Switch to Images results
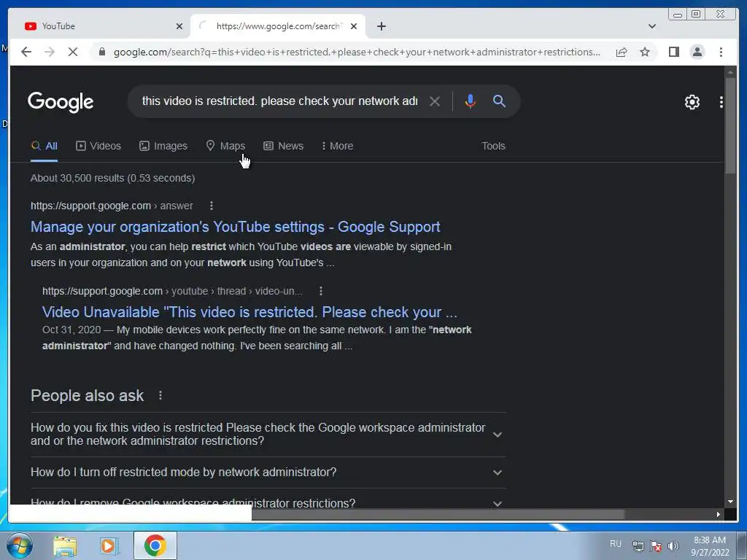 coord(163,146)
